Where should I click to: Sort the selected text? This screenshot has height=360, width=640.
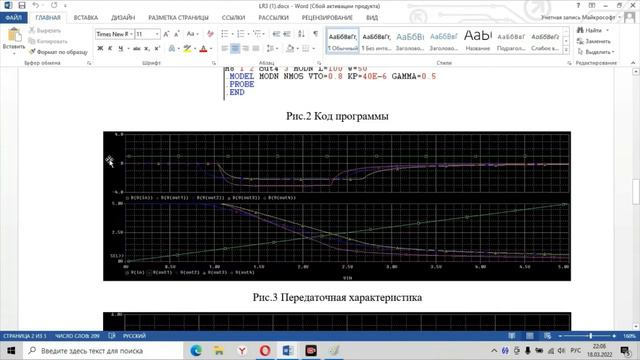pos(301,34)
